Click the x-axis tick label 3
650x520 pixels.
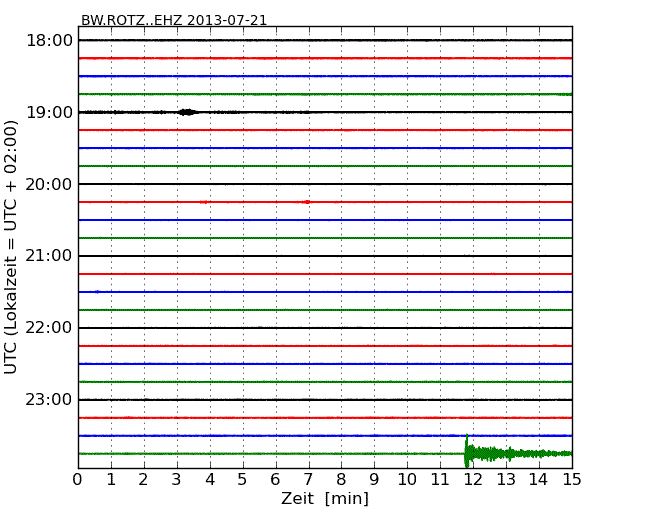coord(177,479)
